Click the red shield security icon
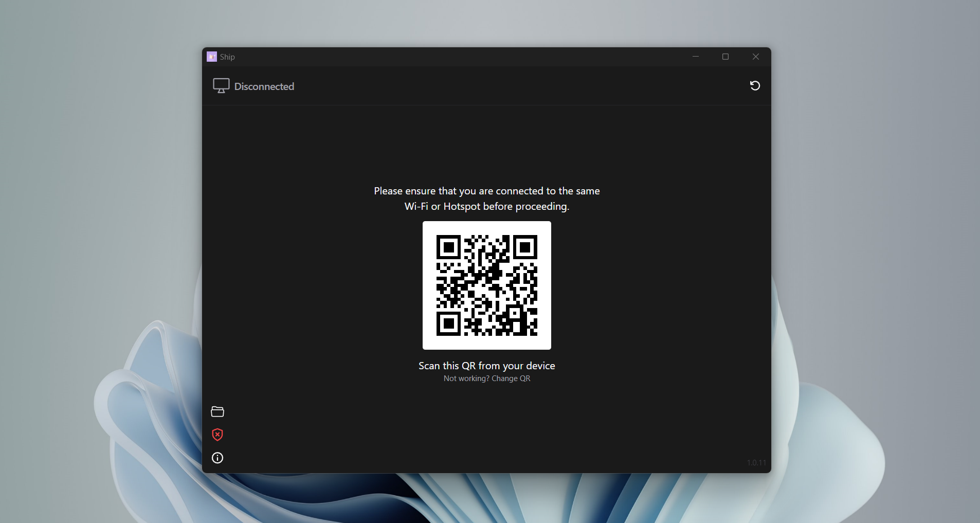980x523 pixels. point(217,435)
